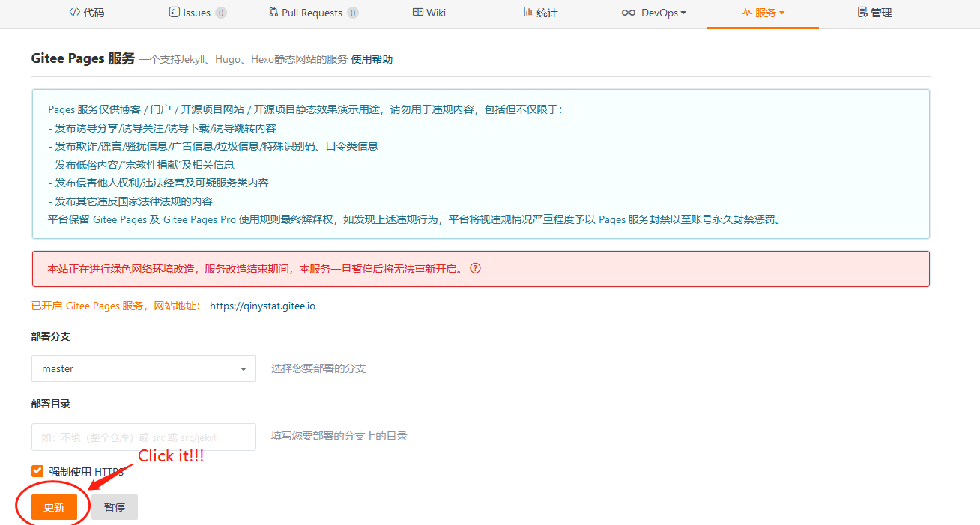Click the DevOps infinity icon
The height and width of the screenshot is (525, 980).
(629, 13)
